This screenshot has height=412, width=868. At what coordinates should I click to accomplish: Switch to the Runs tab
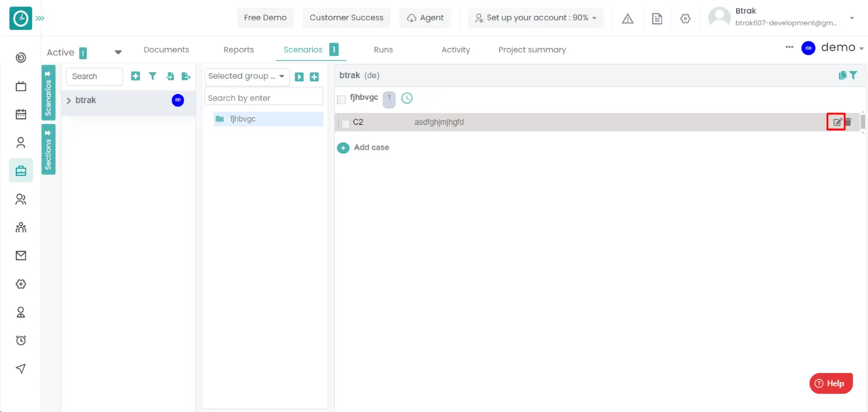(383, 50)
